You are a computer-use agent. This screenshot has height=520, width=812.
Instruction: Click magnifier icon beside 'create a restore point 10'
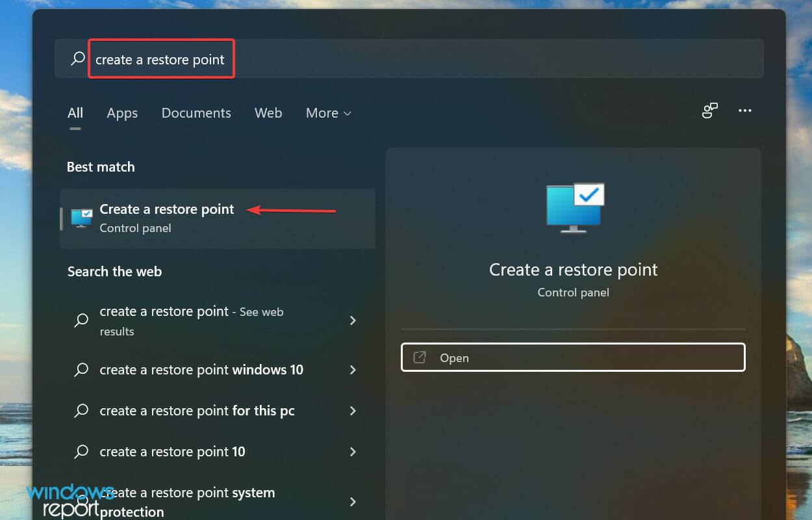point(81,451)
